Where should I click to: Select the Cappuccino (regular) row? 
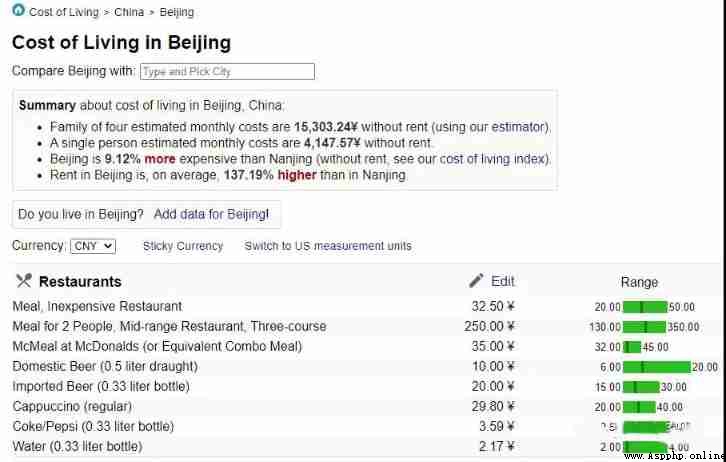point(366,407)
